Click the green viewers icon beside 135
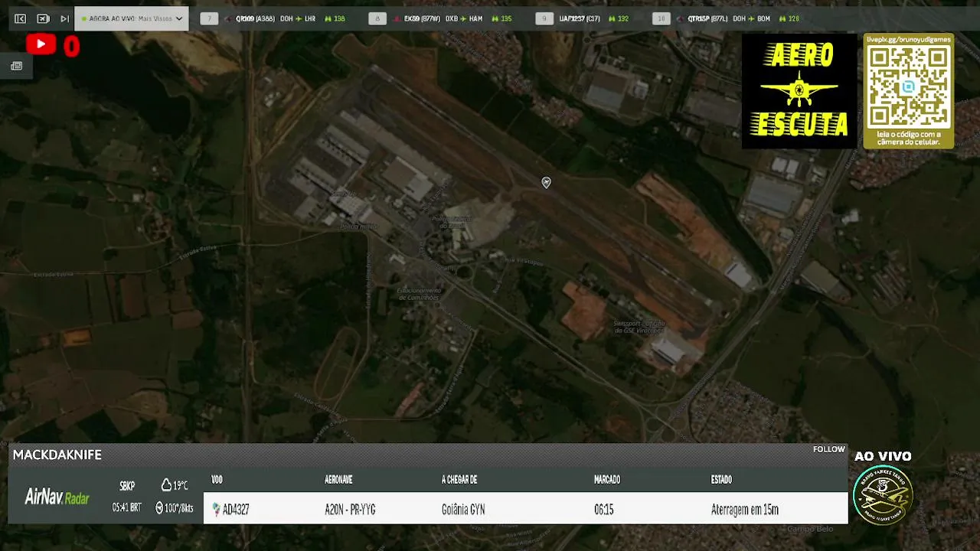The image size is (980, 551). tap(495, 18)
